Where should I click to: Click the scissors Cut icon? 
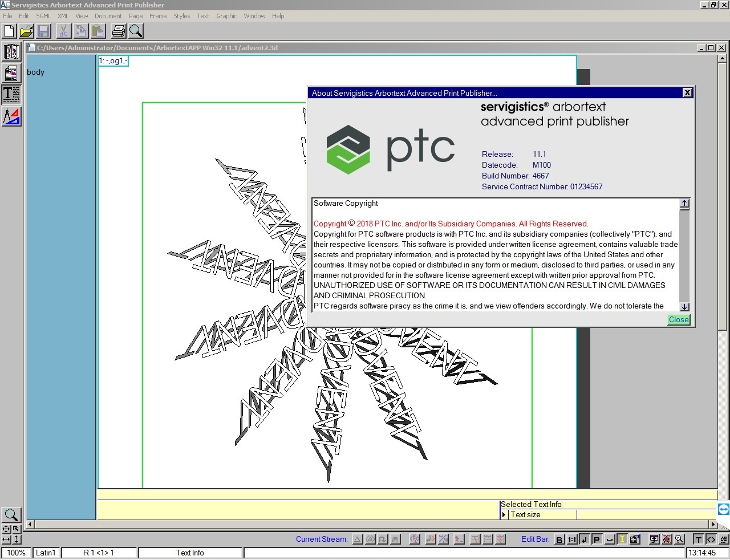[x=64, y=31]
